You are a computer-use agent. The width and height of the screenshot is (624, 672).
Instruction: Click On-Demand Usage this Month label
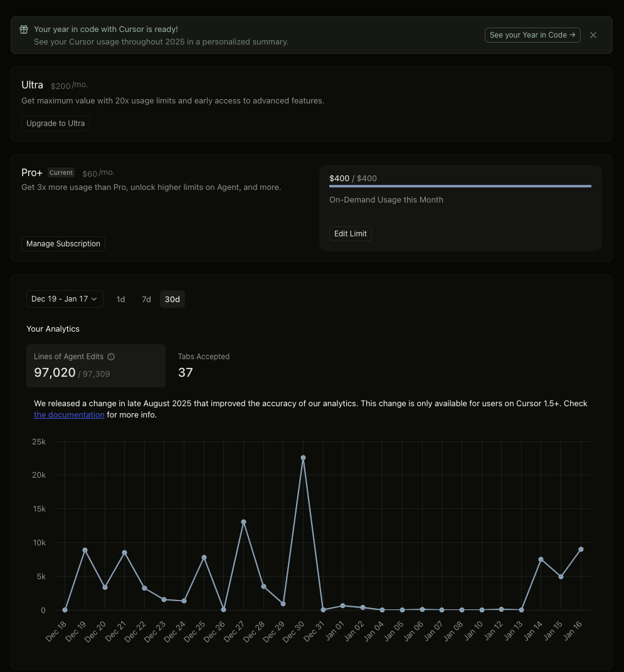pyautogui.click(x=386, y=200)
